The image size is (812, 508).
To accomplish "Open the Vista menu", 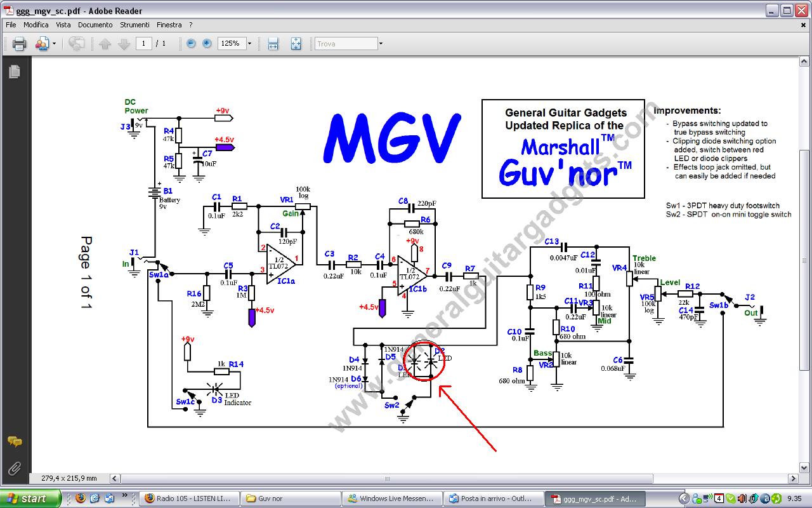I will [63, 25].
